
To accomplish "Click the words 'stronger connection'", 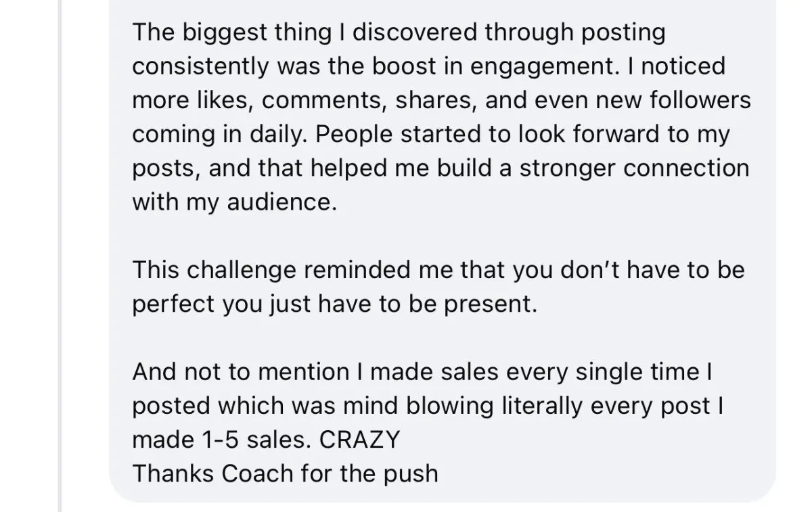I will tap(635, 168).
